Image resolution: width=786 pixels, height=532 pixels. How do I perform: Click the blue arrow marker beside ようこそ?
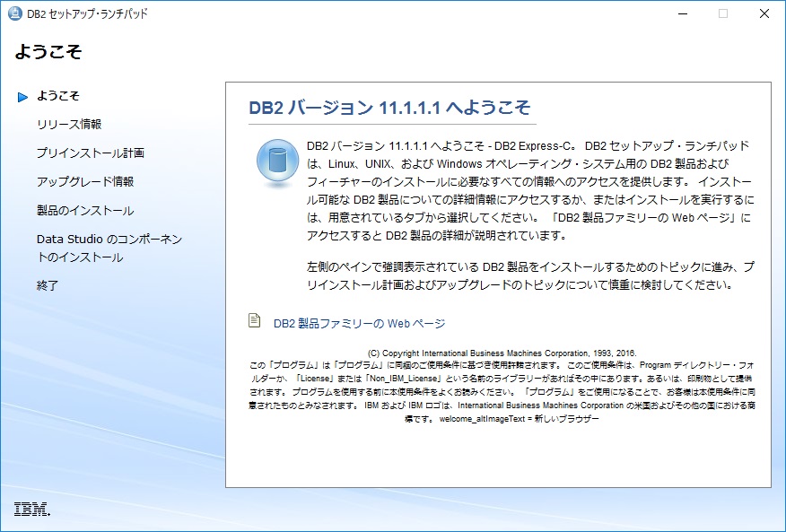tap(22, 97)
